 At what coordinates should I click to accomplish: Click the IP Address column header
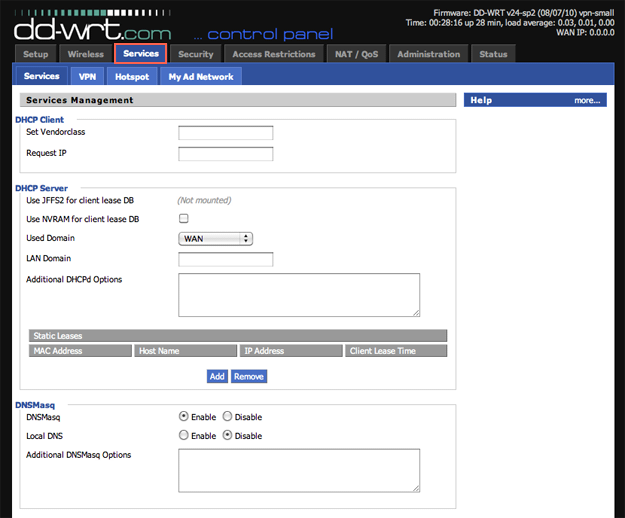(291, 351)
